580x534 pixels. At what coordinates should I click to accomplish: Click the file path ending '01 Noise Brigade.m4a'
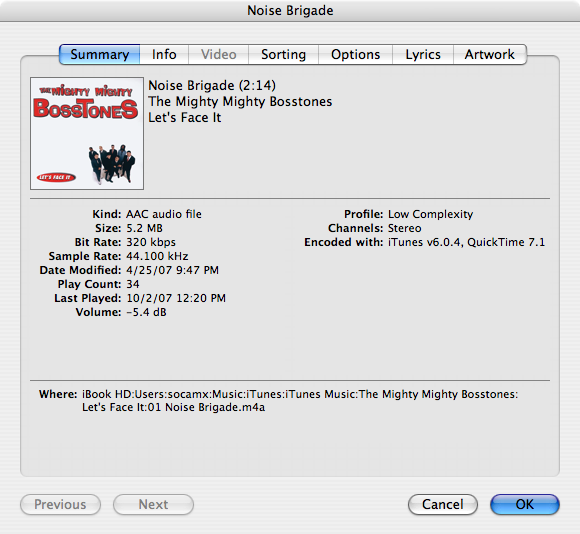point(300,401)
